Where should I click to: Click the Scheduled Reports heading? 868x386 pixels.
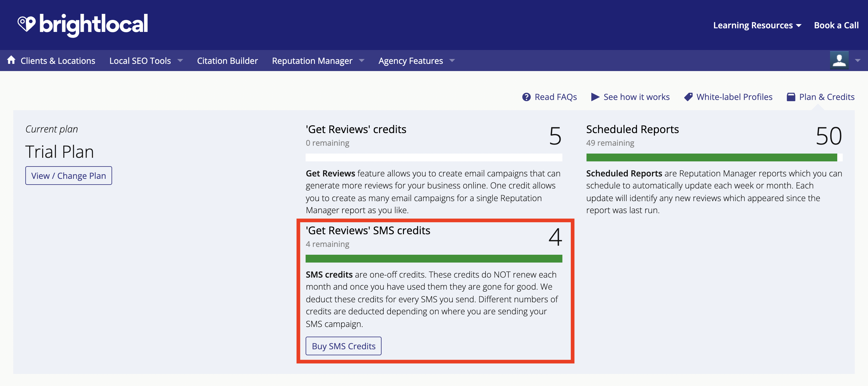point(633,129)
